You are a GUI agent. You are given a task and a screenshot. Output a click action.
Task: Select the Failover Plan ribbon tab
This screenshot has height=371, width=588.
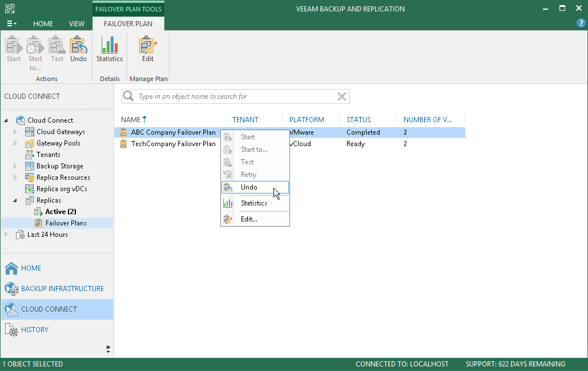click(128, 23)
